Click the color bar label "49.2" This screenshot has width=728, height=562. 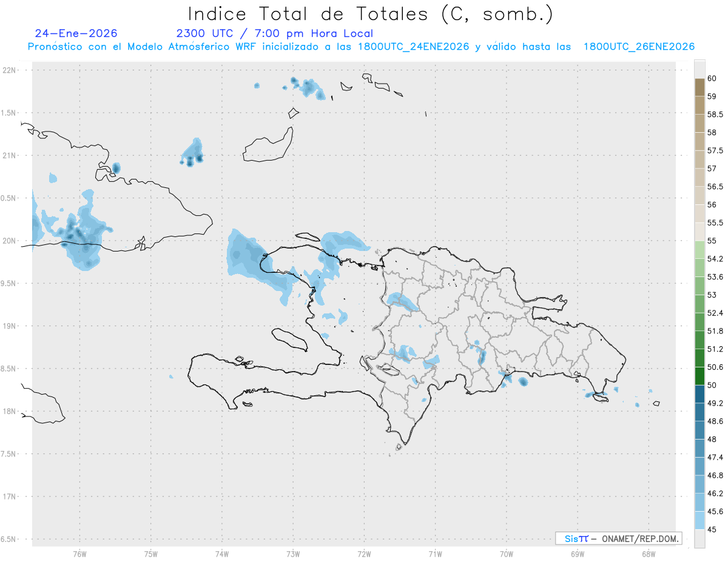tap(715, 403)
